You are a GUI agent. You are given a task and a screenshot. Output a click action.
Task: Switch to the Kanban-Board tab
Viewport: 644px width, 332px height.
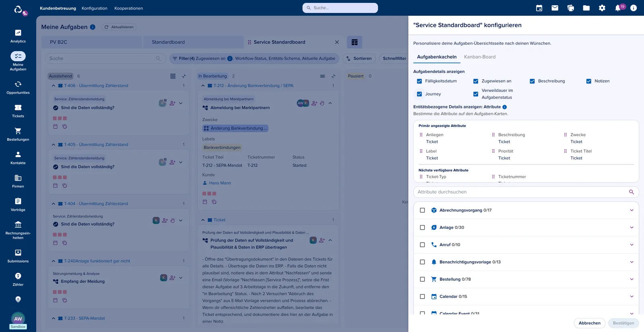pyautogui.click(x=480, y=57)
